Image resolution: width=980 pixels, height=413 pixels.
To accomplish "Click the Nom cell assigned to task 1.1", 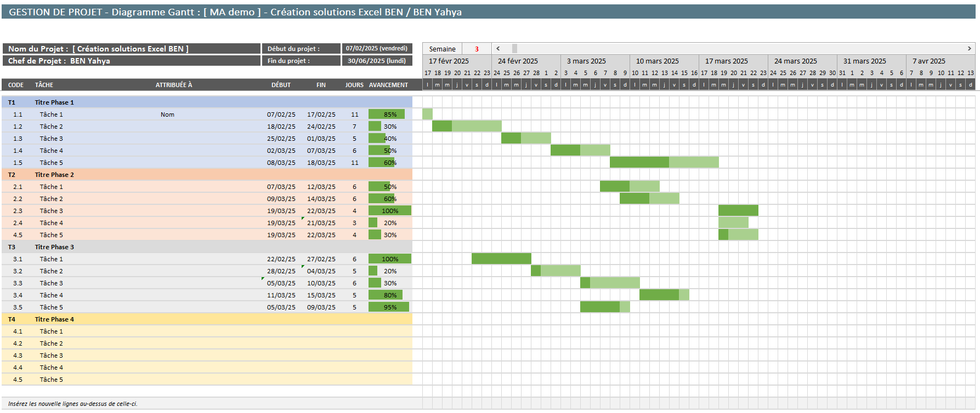I will click(x=167, y=114).
